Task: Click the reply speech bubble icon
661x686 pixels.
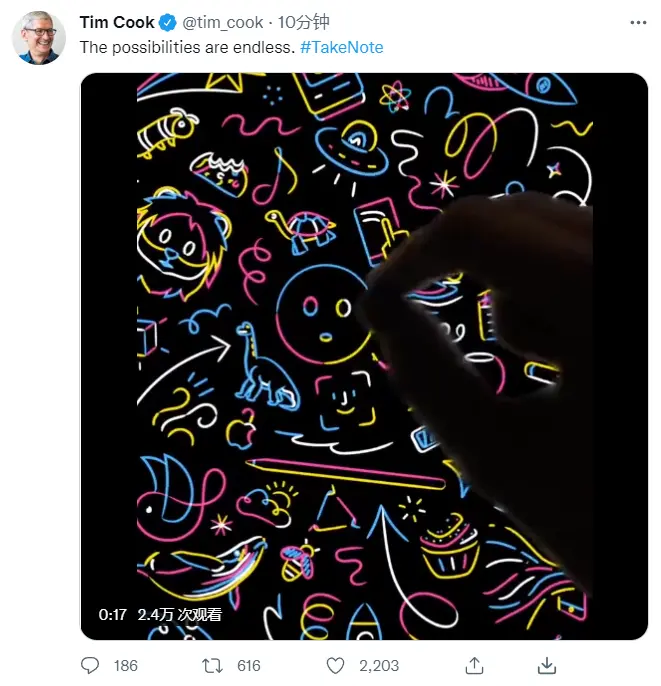Action: [x=90, y=665]
